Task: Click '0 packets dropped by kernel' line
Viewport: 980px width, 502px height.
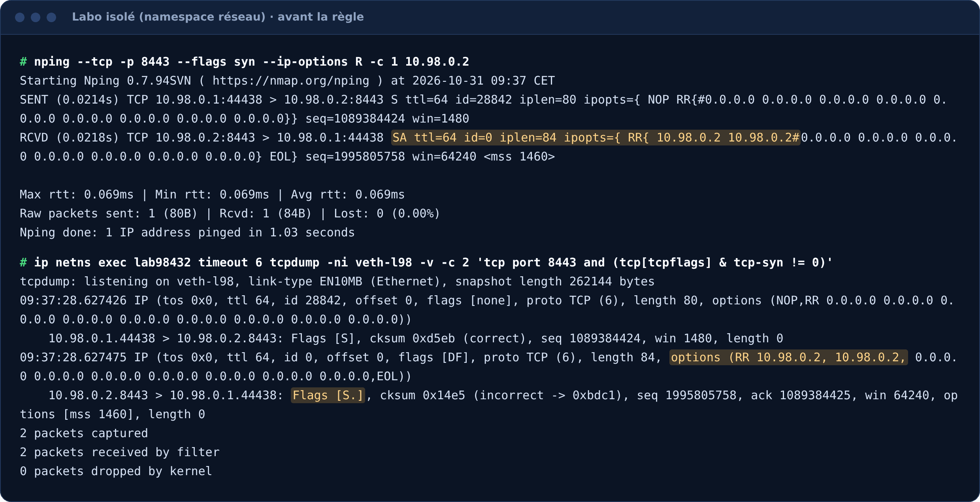Action: click(116, 471)
